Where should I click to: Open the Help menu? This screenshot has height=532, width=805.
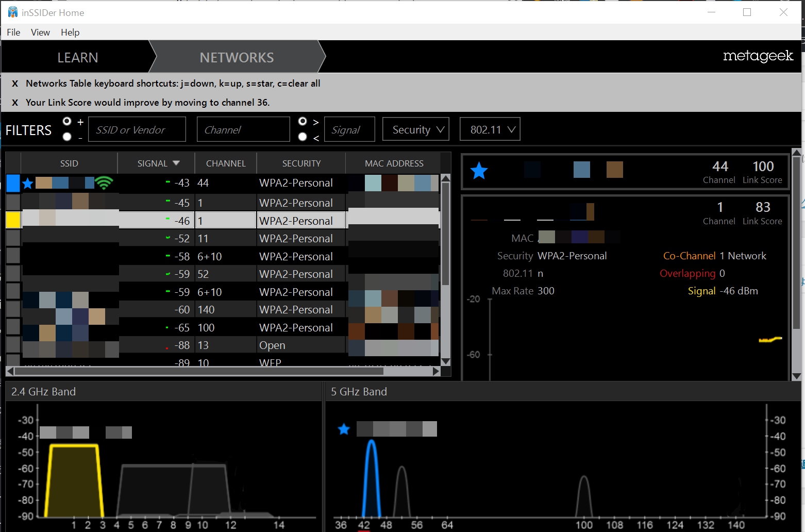coord(70,32)
